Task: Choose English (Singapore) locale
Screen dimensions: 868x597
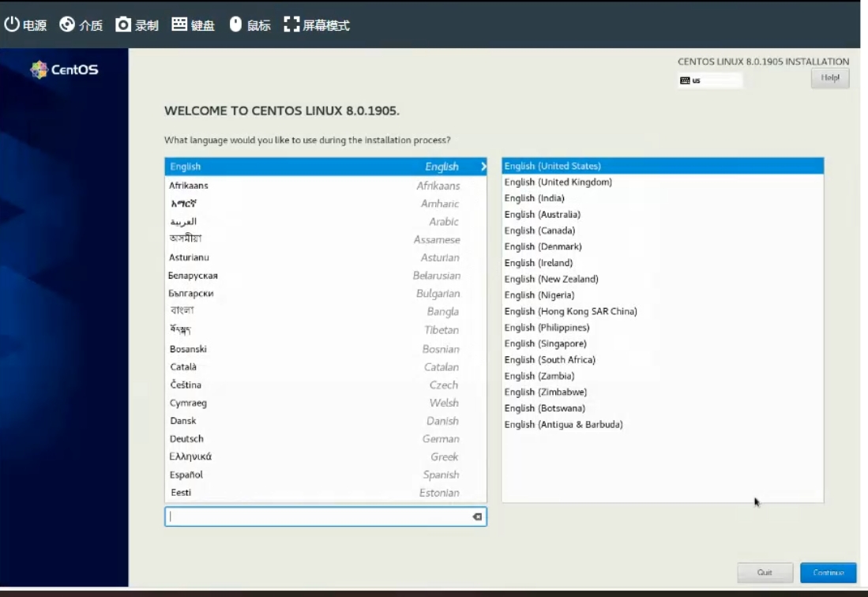Action: click(663, 344)
